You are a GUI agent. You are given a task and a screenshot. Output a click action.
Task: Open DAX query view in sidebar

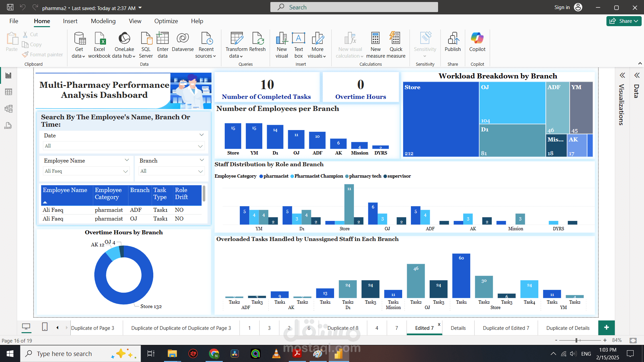[8, 126]
